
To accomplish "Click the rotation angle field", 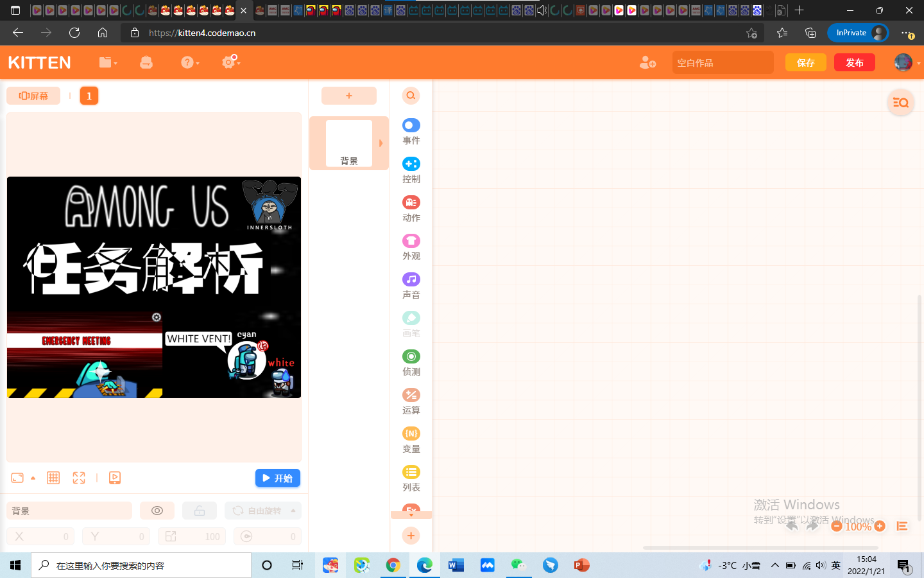I will pyautogui.click(x=268, y=536).
